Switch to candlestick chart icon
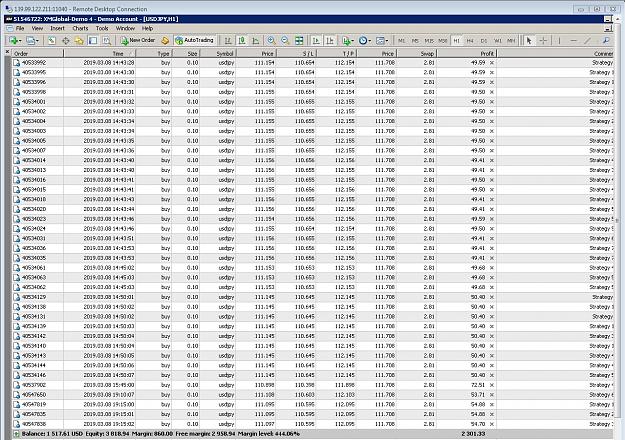625x440 pixels. tap(242, 40)
